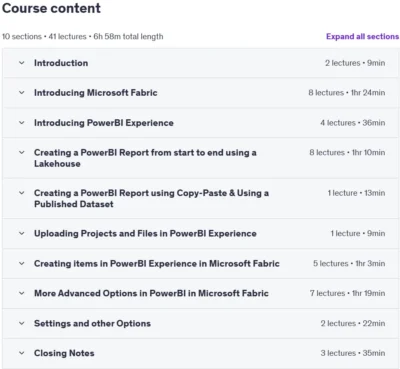
Task: Select Introducing Microsoft Fabric section title
Action: click(x=96, y=93)
